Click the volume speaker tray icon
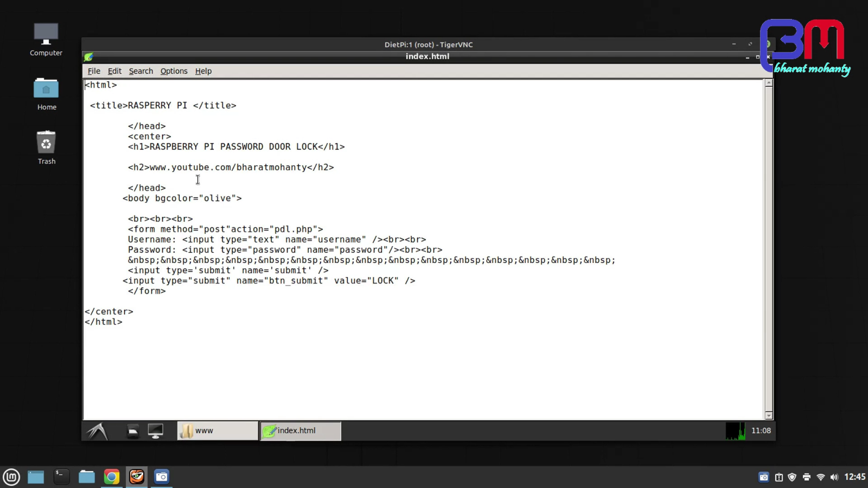 [x=834, y=477]
